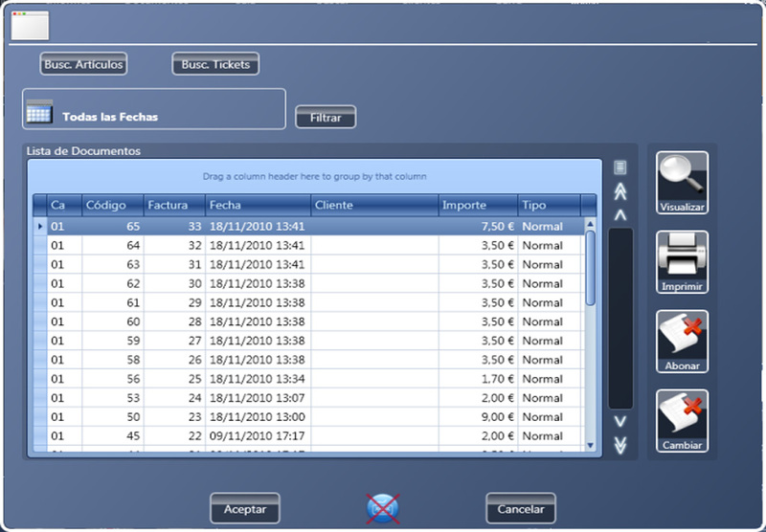Confirm with the Aceptar button

[245, 509]
